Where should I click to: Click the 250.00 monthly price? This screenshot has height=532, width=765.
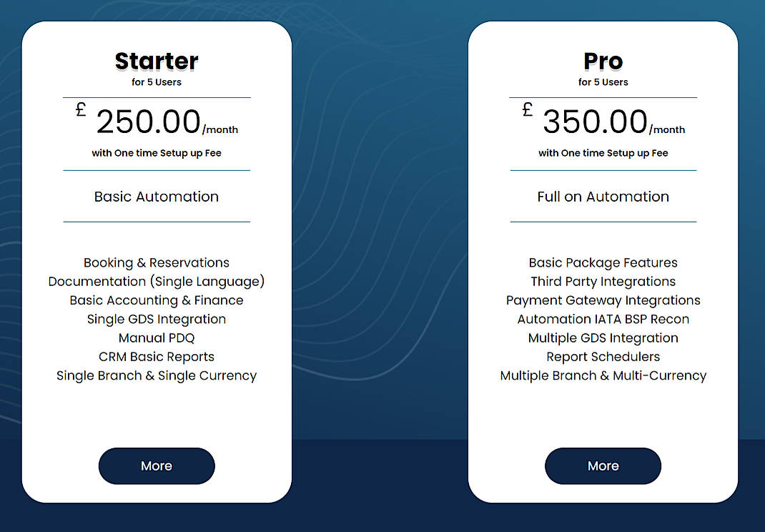click(148, 122)
